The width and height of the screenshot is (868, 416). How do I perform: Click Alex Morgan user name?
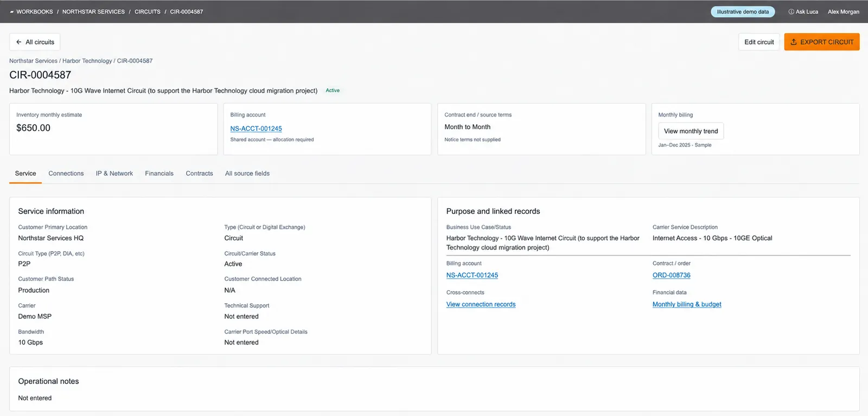[843, 12]
